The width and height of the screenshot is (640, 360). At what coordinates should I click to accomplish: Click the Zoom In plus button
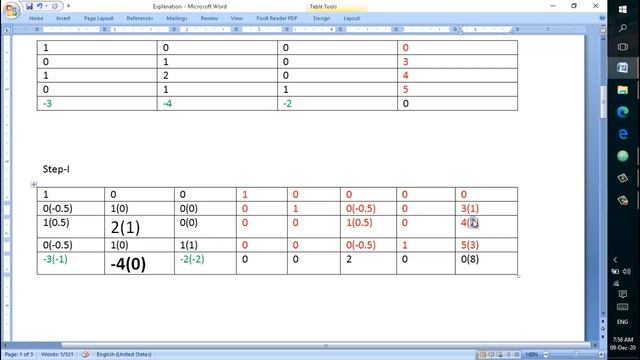tap(601, 355)
